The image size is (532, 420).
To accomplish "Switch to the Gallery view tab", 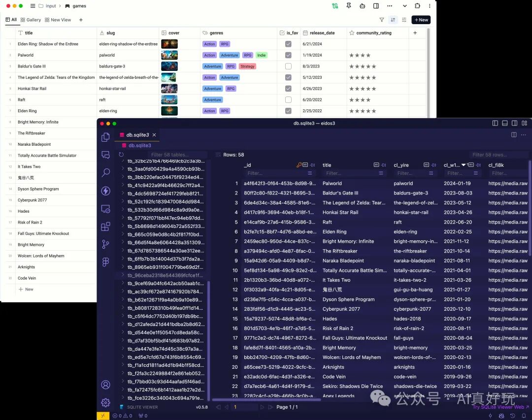I will click(31, 20).
